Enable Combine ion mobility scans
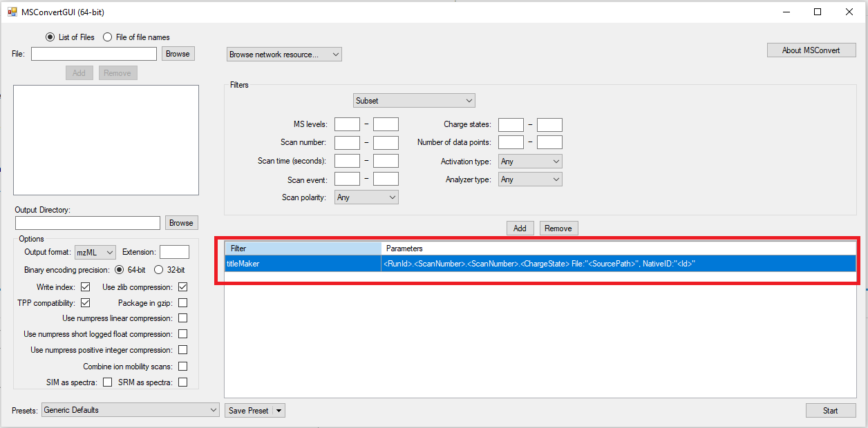This screenshot has width=868, height=428. pos(182,367)
